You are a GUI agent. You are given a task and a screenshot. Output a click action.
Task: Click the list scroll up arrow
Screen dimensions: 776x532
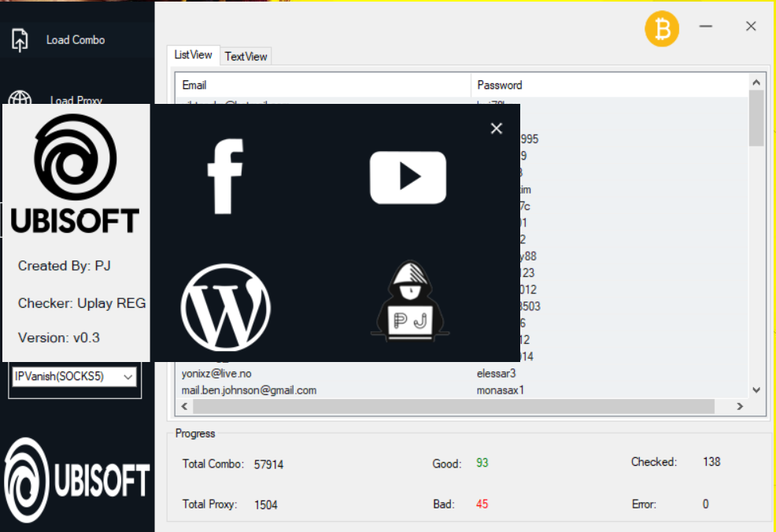[x=756, y=83]
